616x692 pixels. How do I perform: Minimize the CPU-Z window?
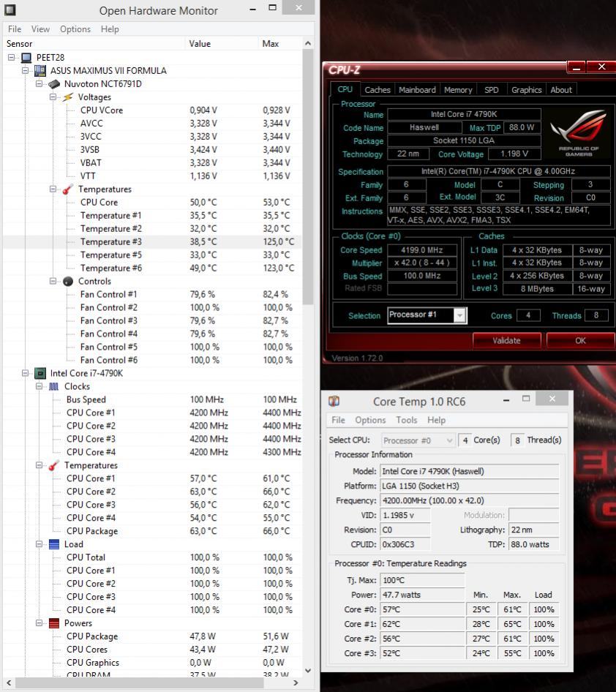click(576, 67)
